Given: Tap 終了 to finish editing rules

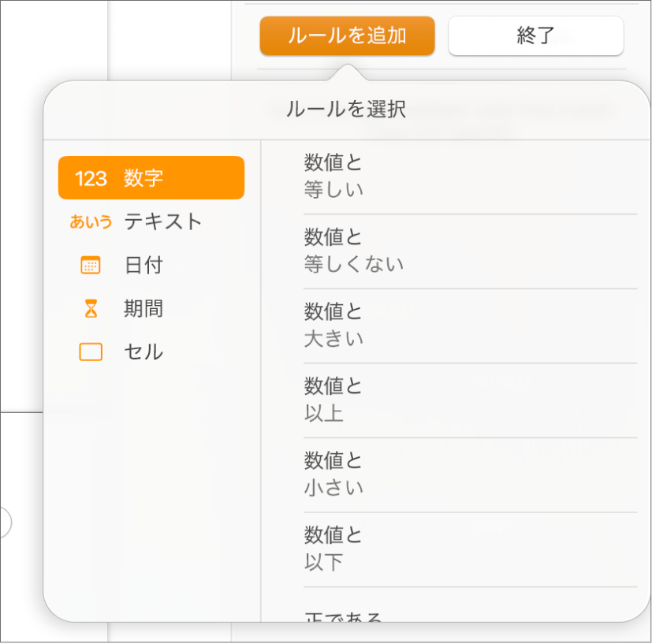Looking at the screenshot, I should [x=535, y=36].
